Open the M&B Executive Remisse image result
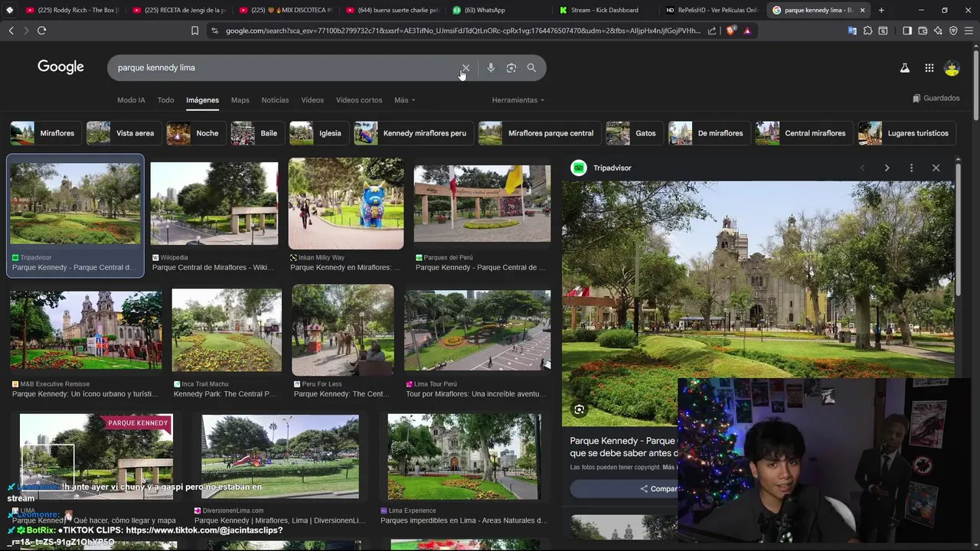Viewport: 980px width, 551px height. 86,330
